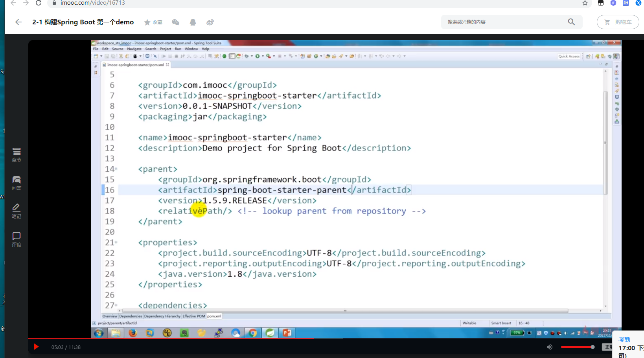
Task: Click 1.5.9.RELEASE version text
Action: [235, 201]
